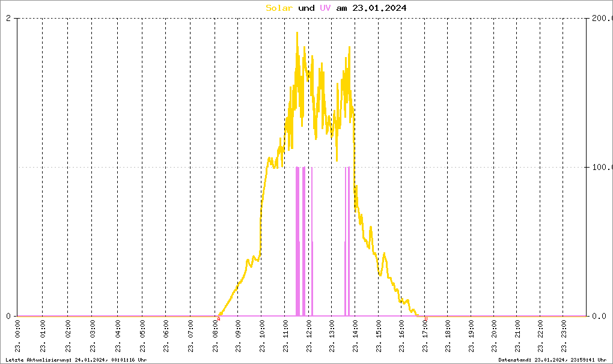Image resolution: width=613 pixels, height=364 pixels.
Task: Click the "23. 20:00" time axis label
Action: click(x=494, y=336)
